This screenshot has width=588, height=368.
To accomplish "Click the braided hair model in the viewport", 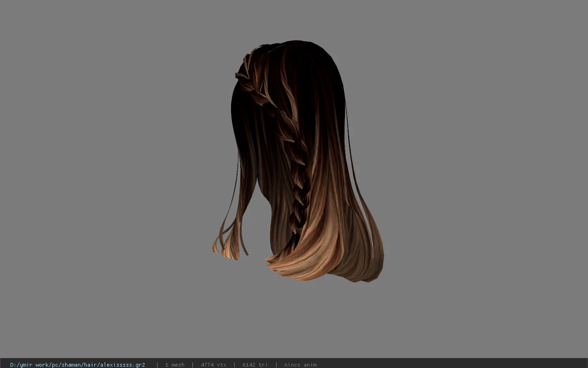I will (x=298, y=161).
